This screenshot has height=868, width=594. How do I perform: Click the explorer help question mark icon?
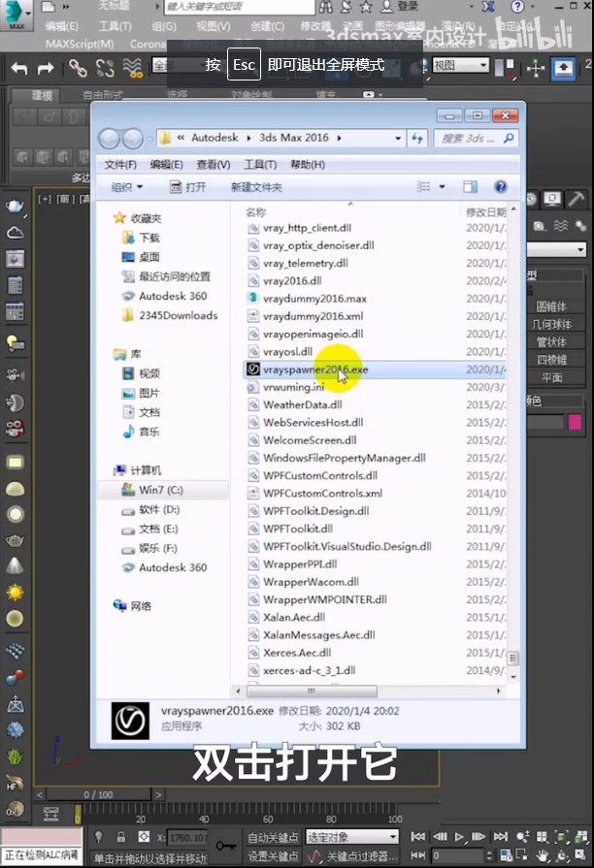[x=501, y=187]
